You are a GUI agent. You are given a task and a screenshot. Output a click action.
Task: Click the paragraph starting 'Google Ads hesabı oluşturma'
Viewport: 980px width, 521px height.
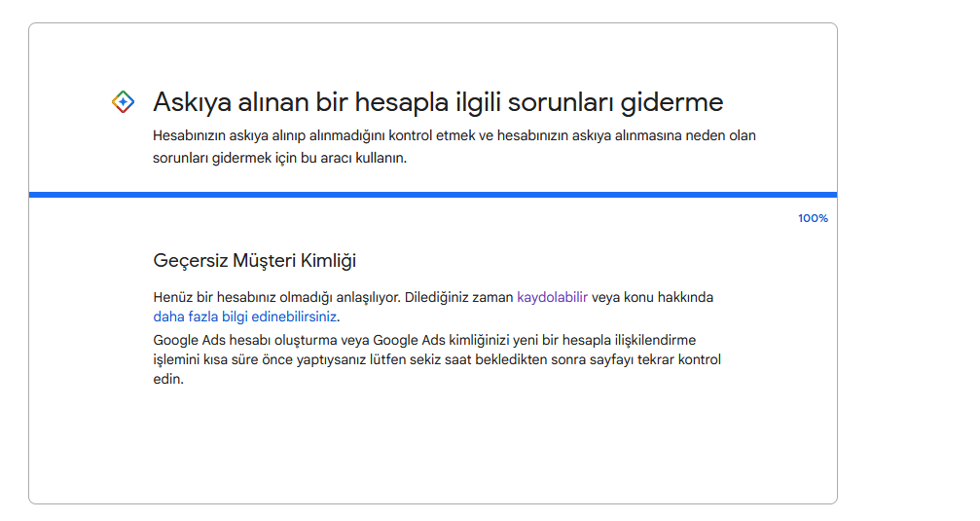point(437,359)
